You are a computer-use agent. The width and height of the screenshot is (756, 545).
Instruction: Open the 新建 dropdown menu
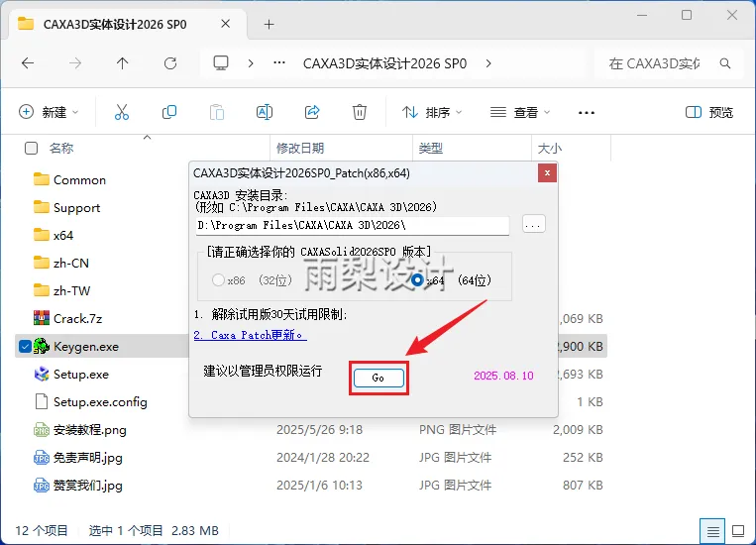click(49, 112)
